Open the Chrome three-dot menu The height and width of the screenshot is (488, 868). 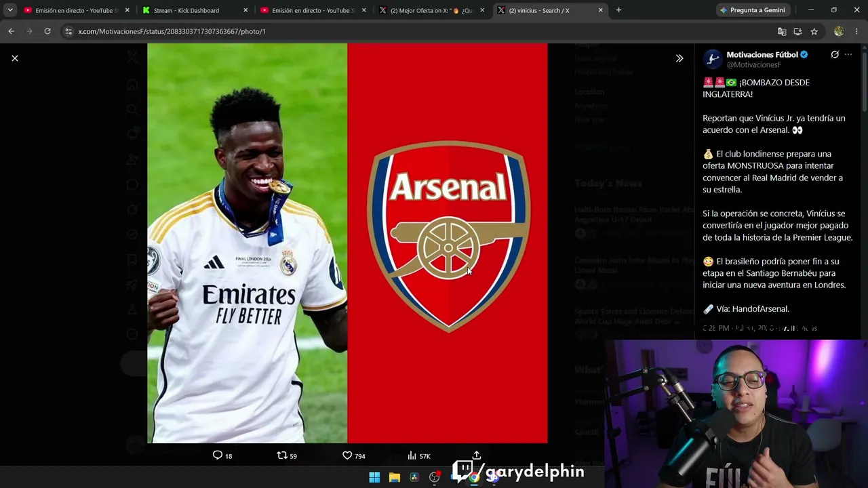click(857, 31)
